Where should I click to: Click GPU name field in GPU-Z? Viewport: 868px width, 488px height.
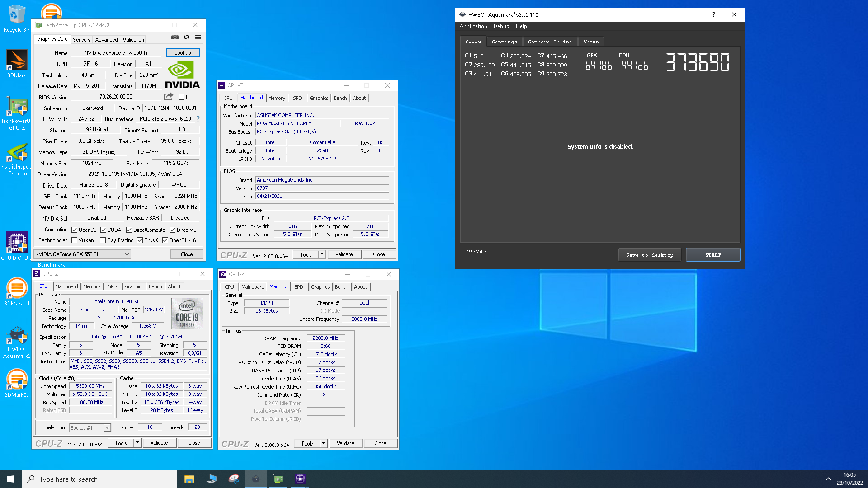point(116,53)
